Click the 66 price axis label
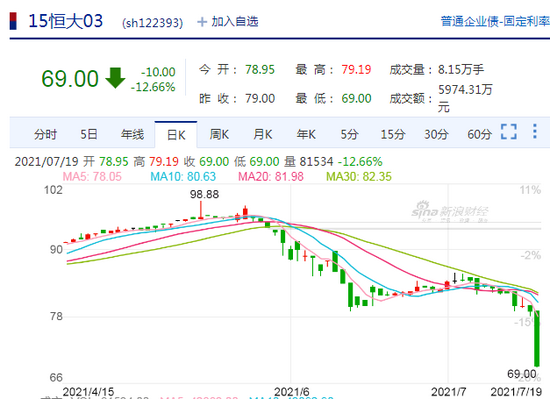 click(56, 378)
